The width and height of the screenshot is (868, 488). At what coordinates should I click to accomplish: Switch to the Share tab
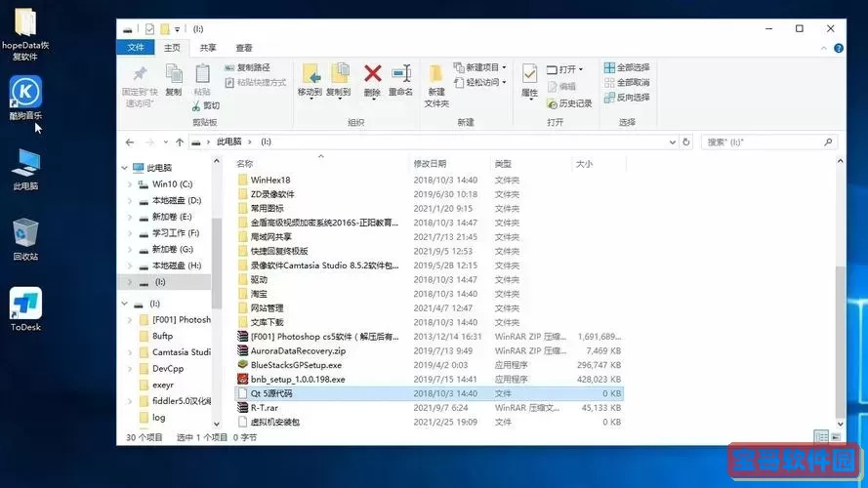point(208,48)
